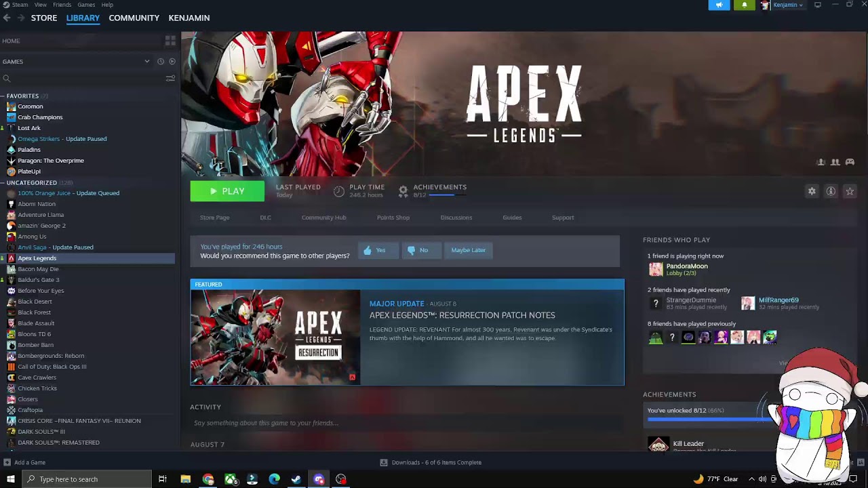The height and width of the screenshot is (488, 868).
Task: Click the controller support icon on banner
Action: pos(850,162)
